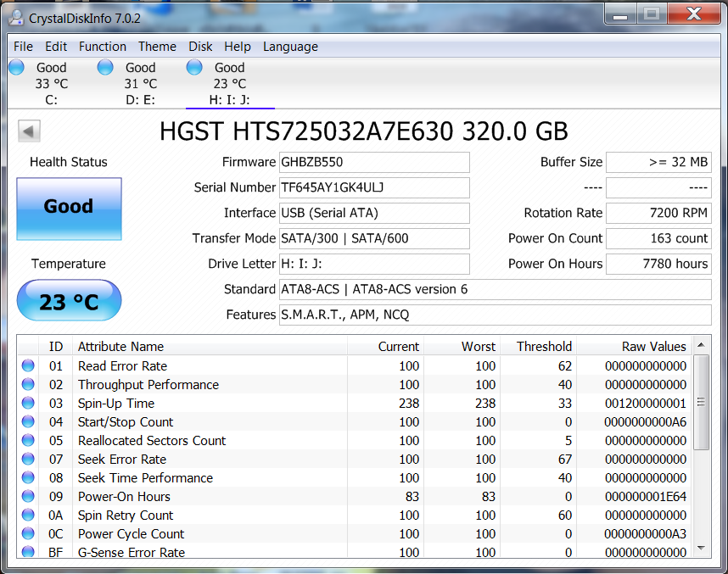
Task: Click the Current column header
Action: (385, 347)
